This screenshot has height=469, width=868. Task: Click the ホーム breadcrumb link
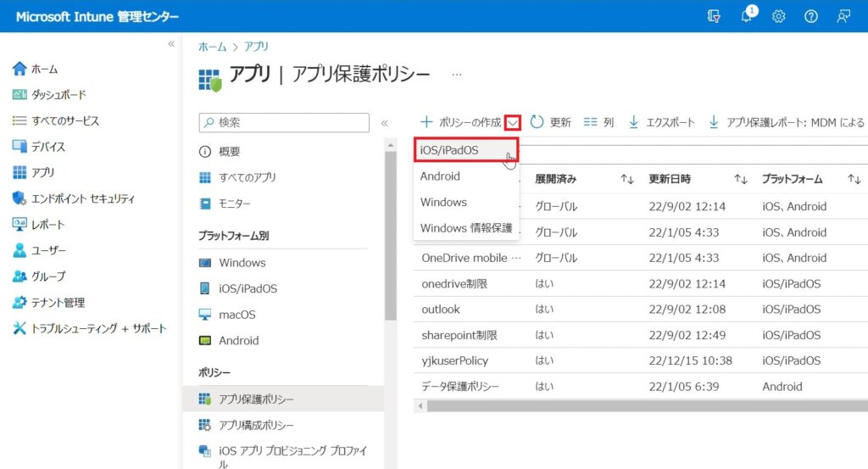pyautogui.click(x=213, y=47)
